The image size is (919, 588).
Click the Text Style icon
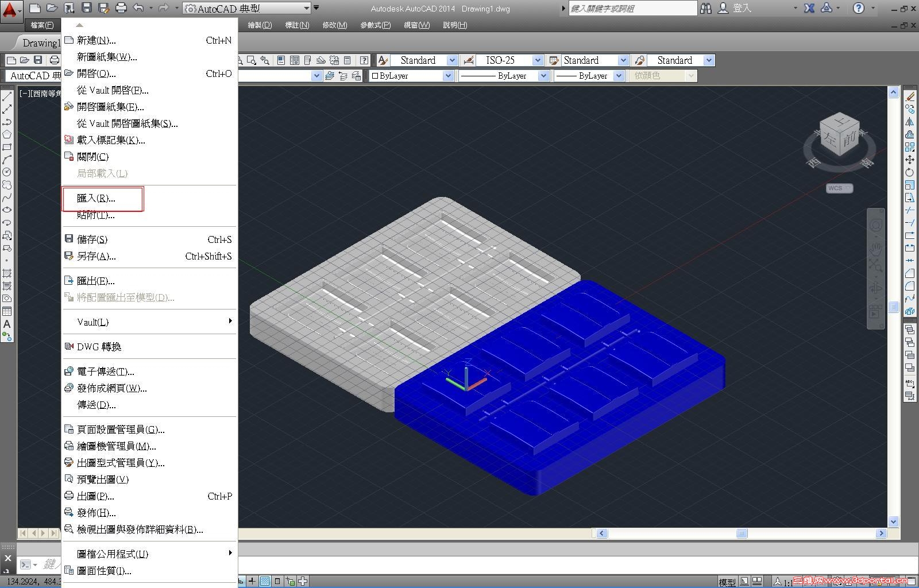tap(384, 60)
